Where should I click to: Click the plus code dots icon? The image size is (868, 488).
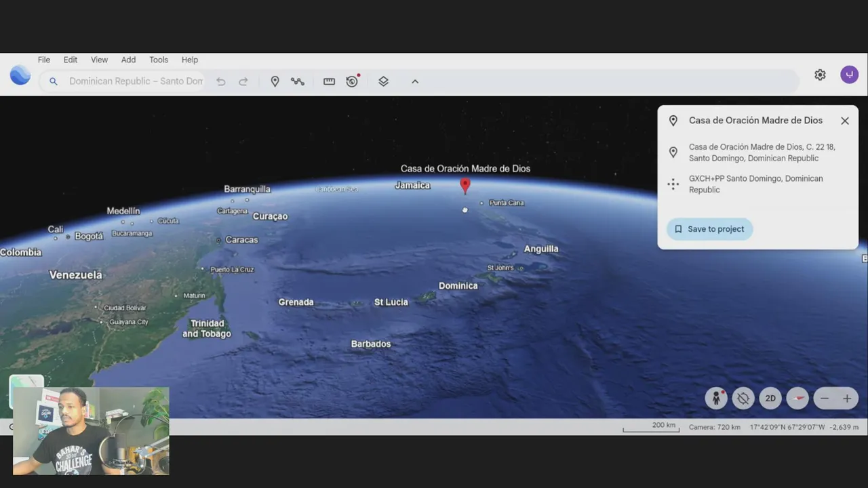tap(673, 184)
